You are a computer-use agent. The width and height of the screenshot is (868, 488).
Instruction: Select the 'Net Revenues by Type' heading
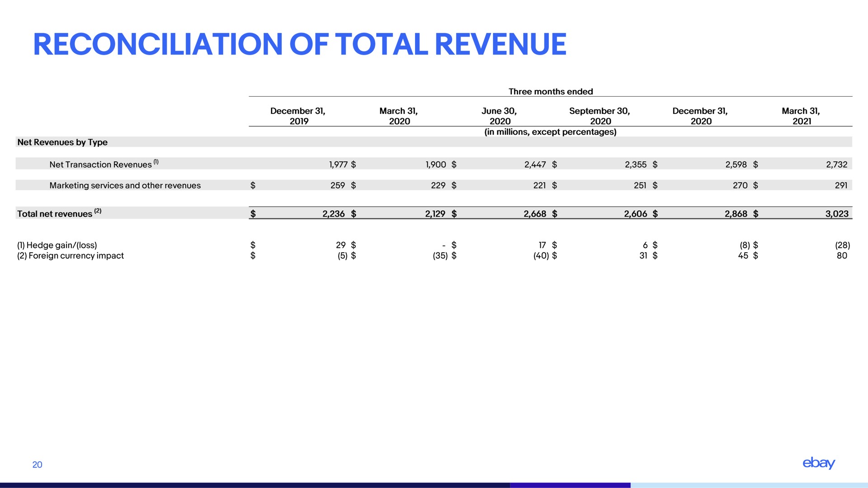click(62, 142)
